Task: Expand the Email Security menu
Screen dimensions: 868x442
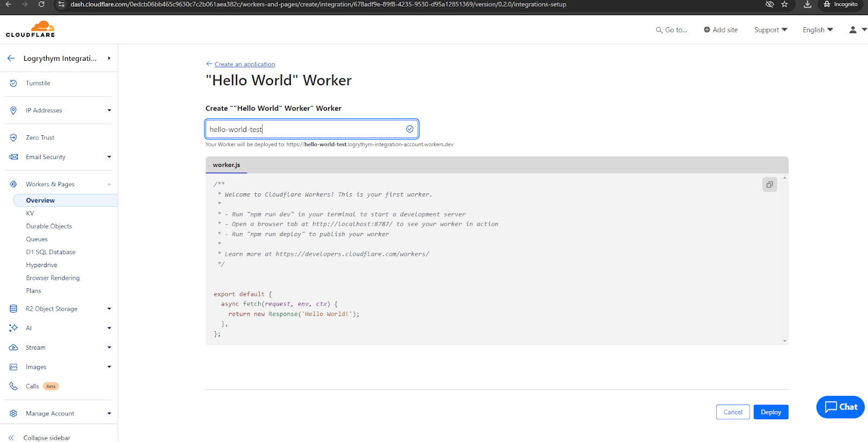Action: pyautogui.click(x=109, y=157)
